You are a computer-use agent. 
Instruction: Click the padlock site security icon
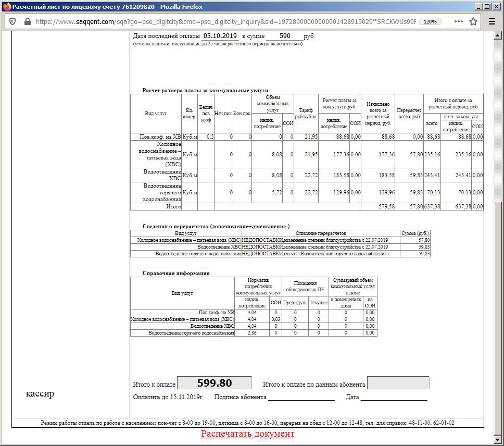pyautogui.click(x=28, y=21)
